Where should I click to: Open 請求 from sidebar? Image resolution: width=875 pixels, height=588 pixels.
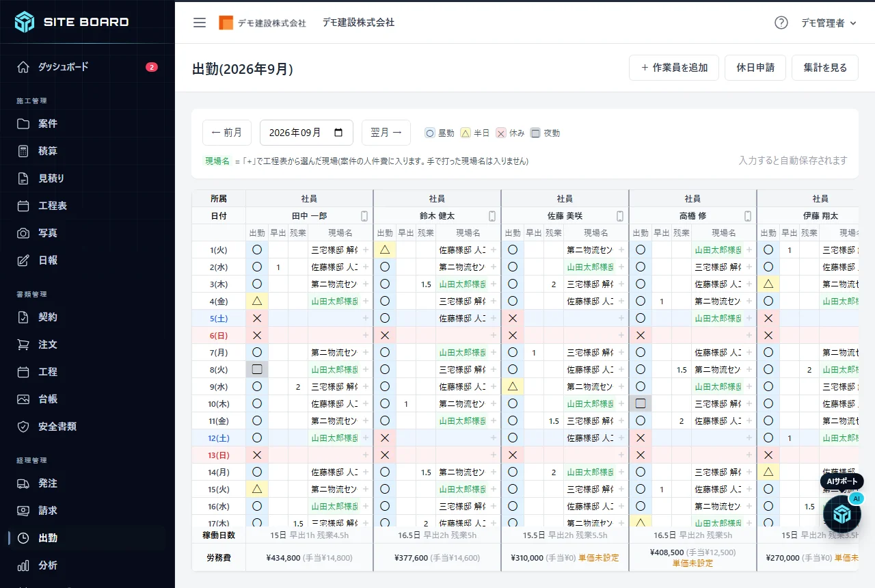pos(87,511)
